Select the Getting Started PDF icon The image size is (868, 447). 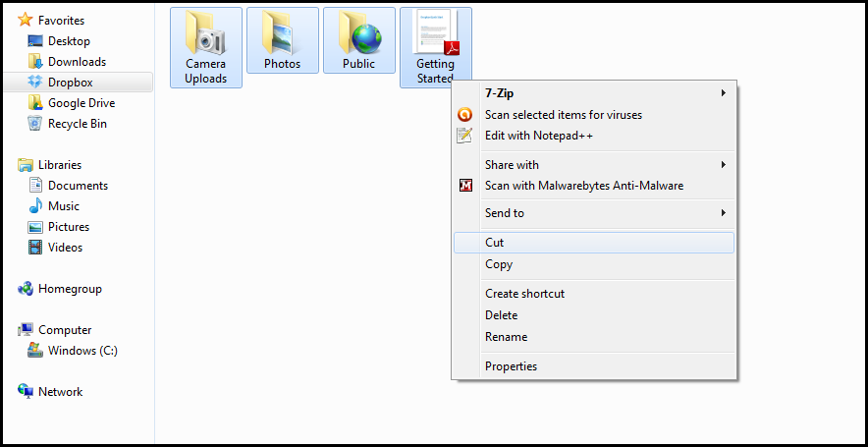436,32
